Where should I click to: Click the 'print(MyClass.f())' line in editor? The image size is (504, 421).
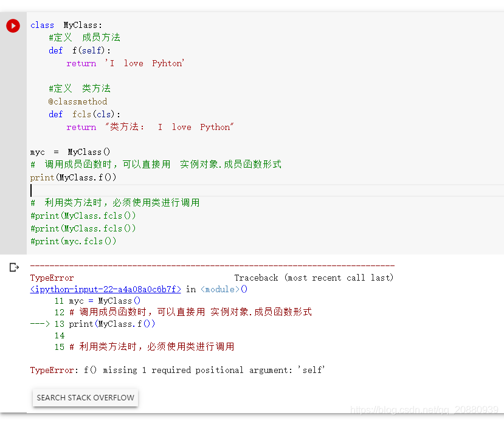click(73, 177)
